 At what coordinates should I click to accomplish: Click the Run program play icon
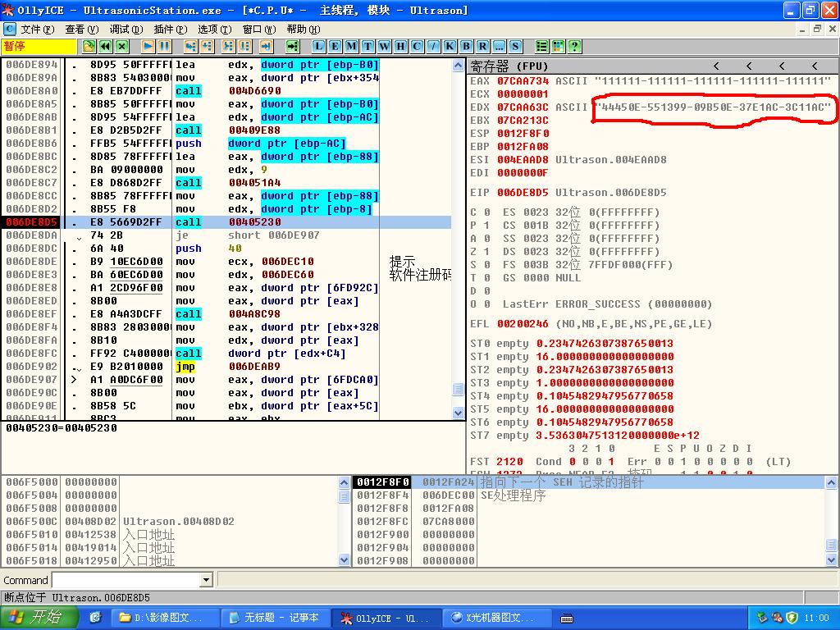(148, 47)
